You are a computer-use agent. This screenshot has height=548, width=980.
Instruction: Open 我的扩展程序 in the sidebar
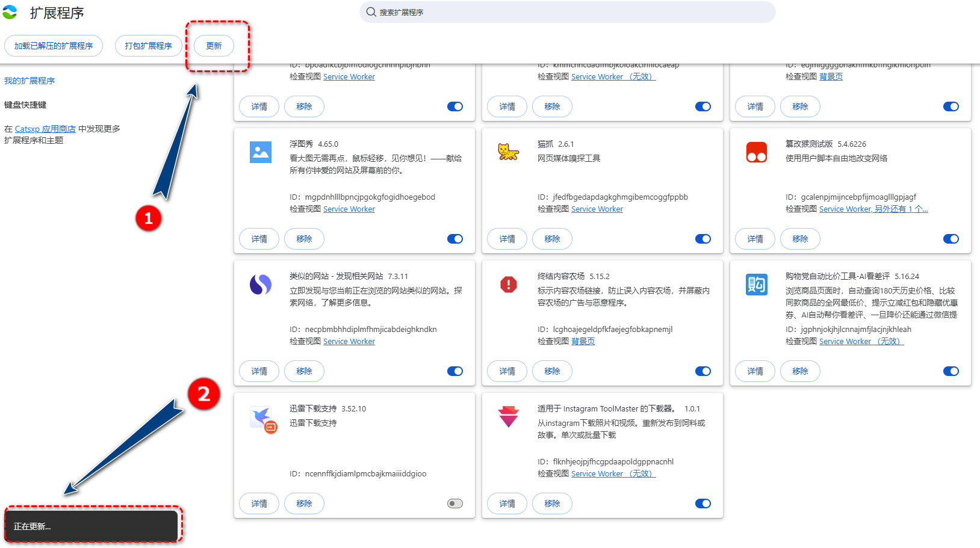coord(29,81)
